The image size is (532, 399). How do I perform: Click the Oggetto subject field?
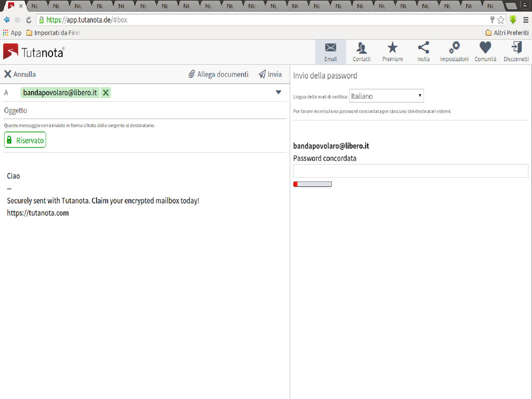click(145, 111)
